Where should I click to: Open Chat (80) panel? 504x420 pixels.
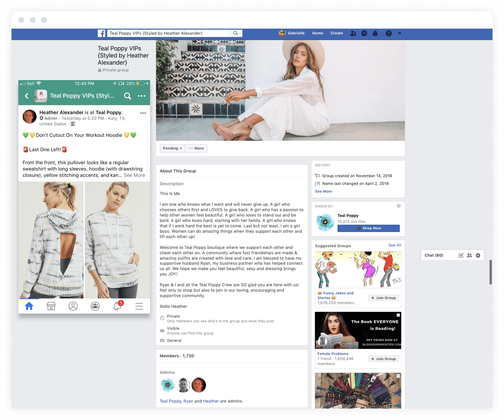point(434,255)
